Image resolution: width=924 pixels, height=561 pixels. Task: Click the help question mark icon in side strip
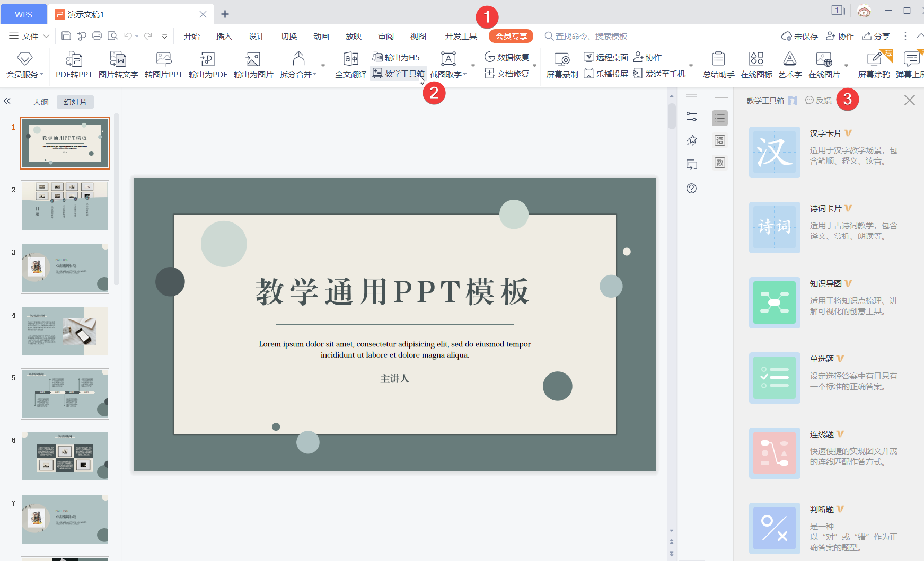(692, 189)
